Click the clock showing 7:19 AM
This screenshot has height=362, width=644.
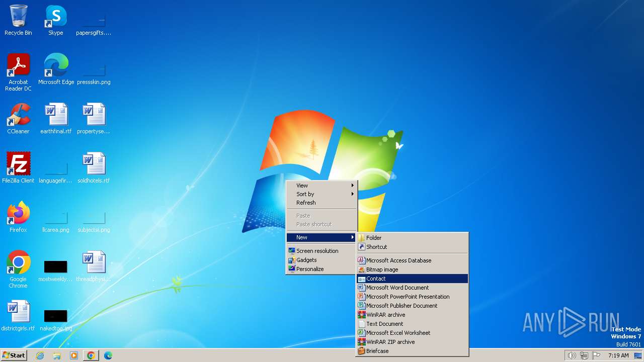coord(618,355)
